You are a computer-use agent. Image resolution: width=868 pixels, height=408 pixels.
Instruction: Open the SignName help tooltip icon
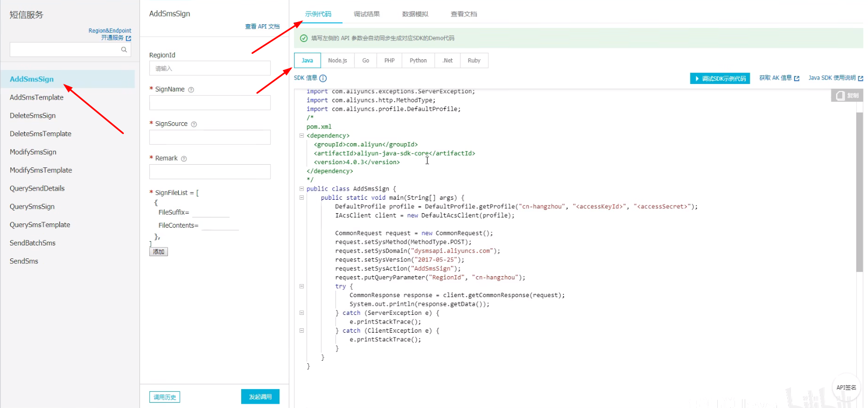191,90
